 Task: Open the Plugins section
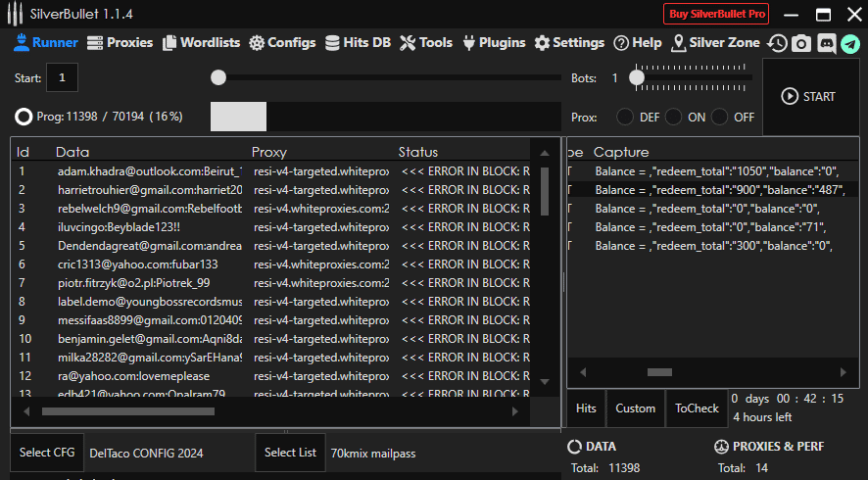494,43
